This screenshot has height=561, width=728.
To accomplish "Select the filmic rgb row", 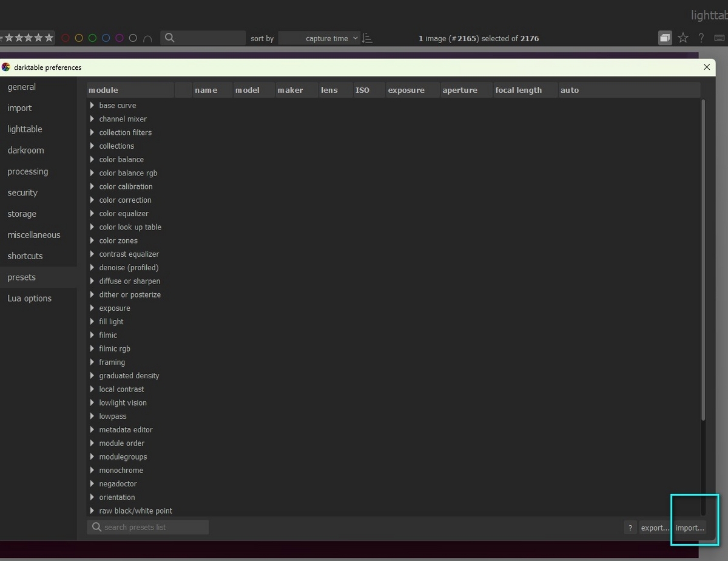I will click(x=393, y=348).
